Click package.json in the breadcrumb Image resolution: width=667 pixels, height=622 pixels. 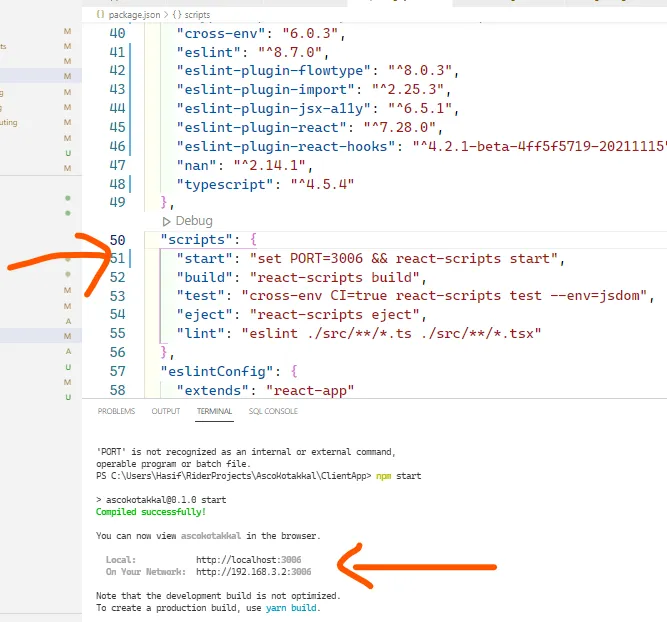click(134, 15)
